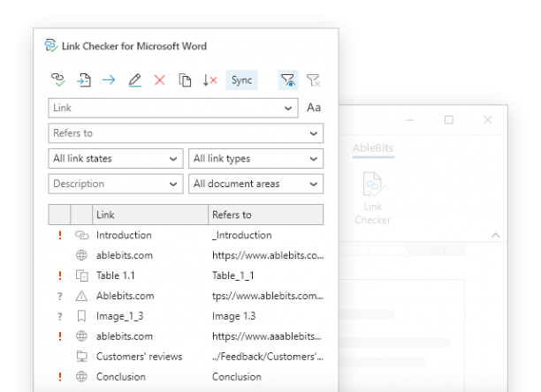The height and width of the screenshot is (392, 541).
Task: Expand the All link states dropdown
Action: [x=116, y=158]
